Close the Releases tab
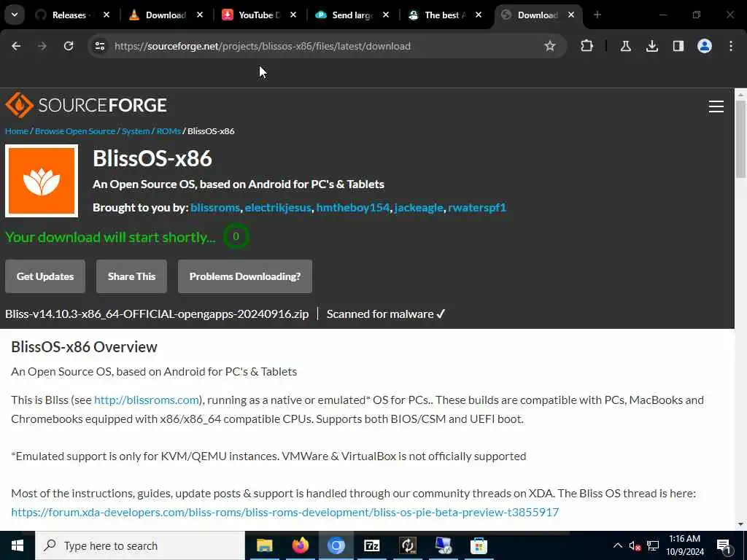Viewport: 747px width, 560px height. click(107, 15)
